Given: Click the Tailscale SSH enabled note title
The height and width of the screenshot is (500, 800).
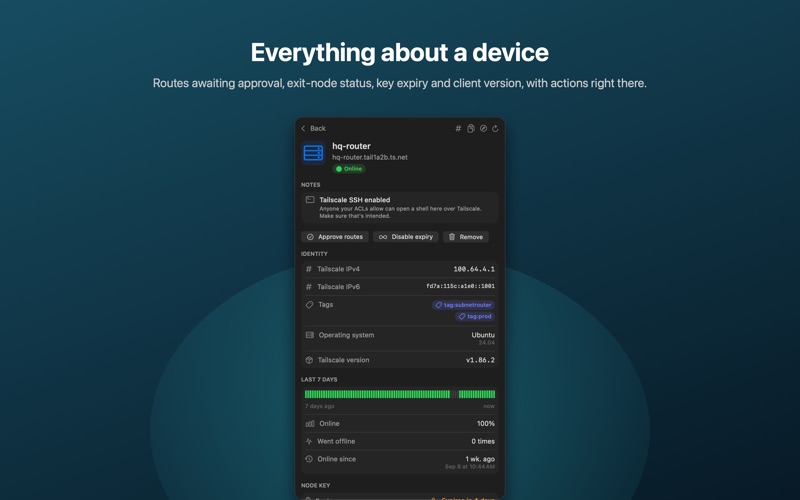Looking at the screenshot, I should [x=355, y=200].
